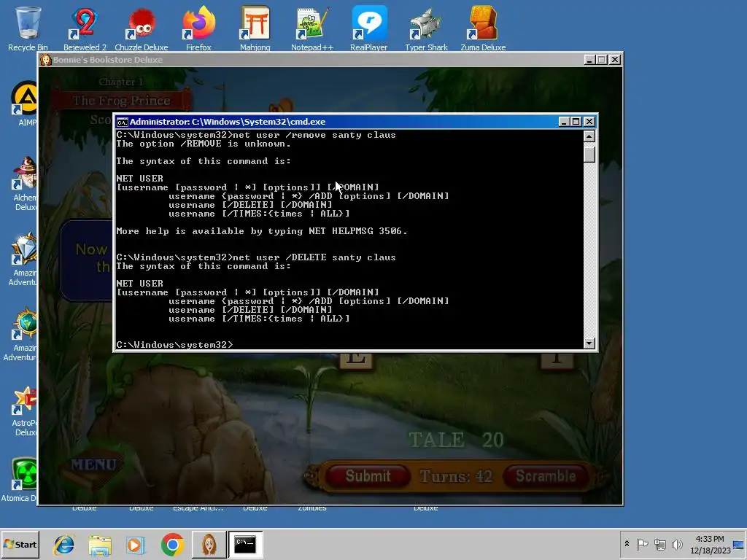
Task: Maximize the cmd.exe window
Action: pyautogui.click(x=576, y=122)
